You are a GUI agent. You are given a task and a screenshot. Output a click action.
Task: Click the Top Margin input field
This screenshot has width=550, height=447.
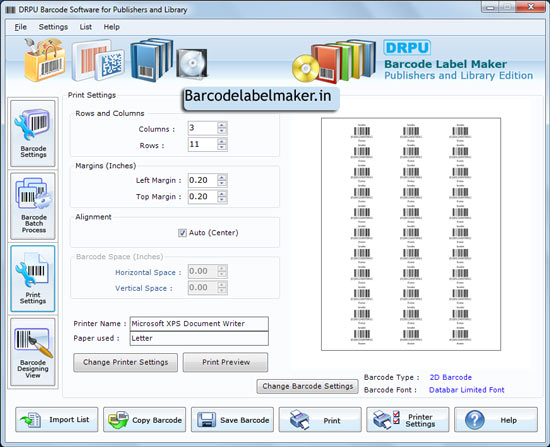coord(203,197)
